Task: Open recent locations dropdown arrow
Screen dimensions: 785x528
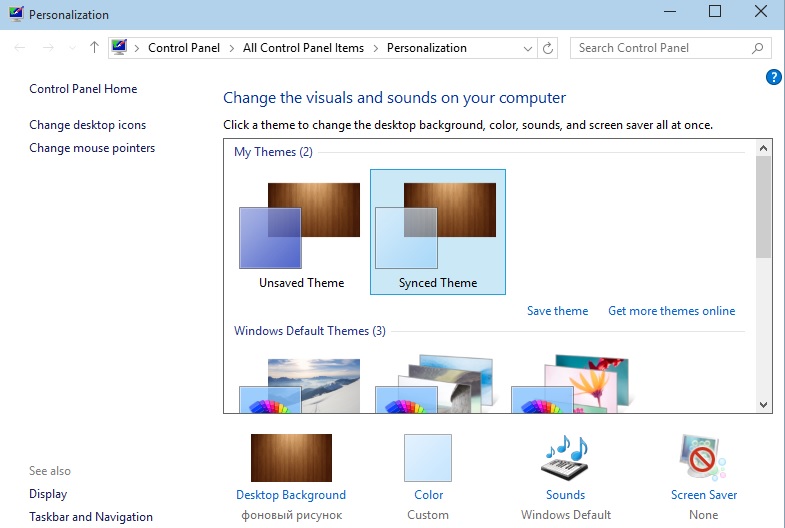Action: (73, 48)
